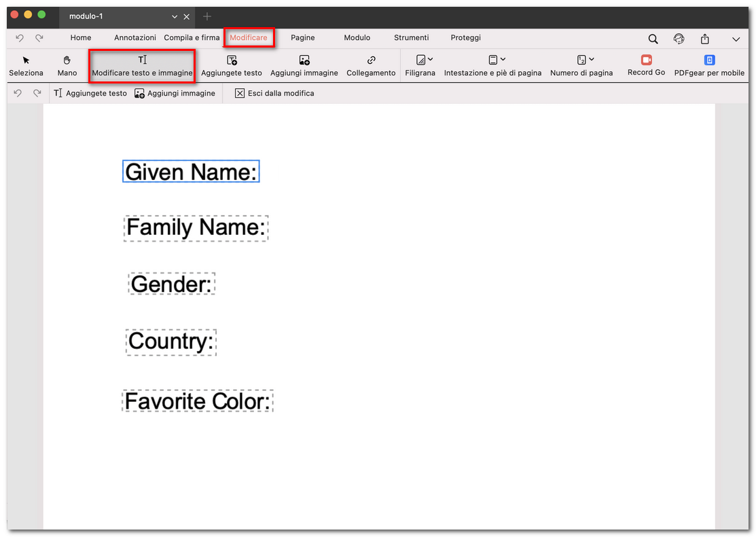
Task: Click Esci dalla modifica button
Action: click(274, 93)
